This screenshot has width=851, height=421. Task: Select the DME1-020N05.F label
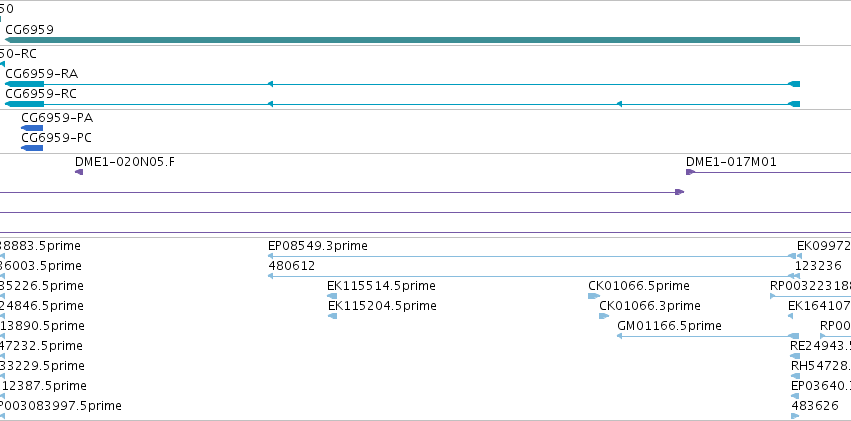click(x=125, y=162)
